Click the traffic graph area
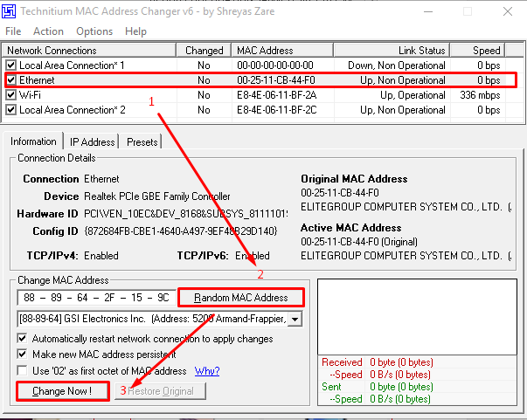 [417, 317]
